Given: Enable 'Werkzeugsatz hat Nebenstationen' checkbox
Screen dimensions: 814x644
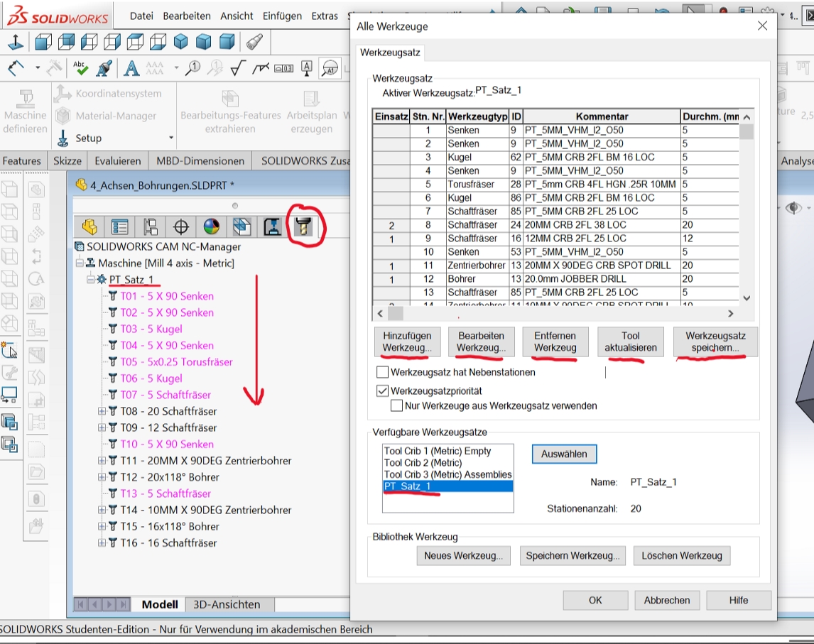Looking at the screenshot, I should (x=383, y=372).
